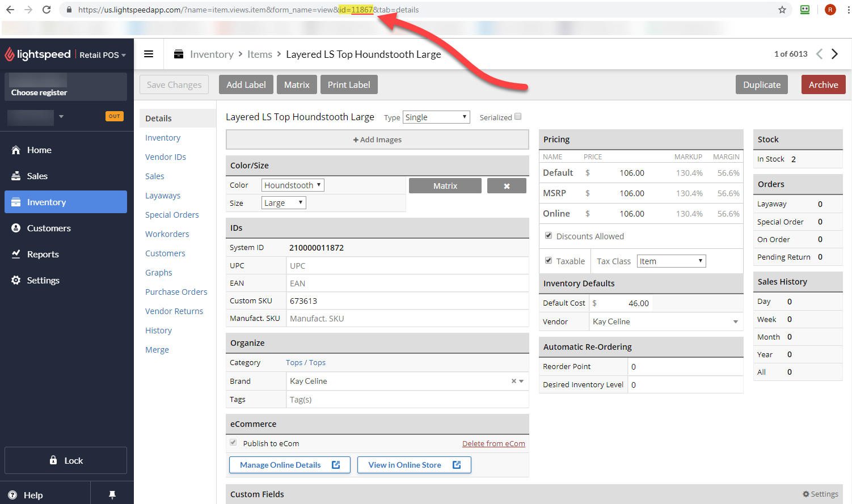
Task: Click the Reports chart icon
Action: pos(16,254)
